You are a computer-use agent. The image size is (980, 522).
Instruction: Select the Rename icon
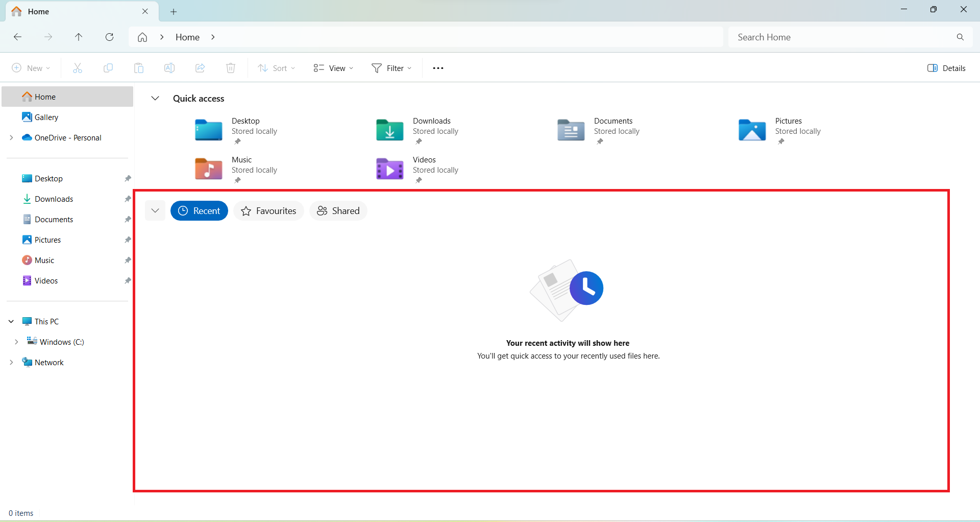pyautogui.click(x=169, y=67)
